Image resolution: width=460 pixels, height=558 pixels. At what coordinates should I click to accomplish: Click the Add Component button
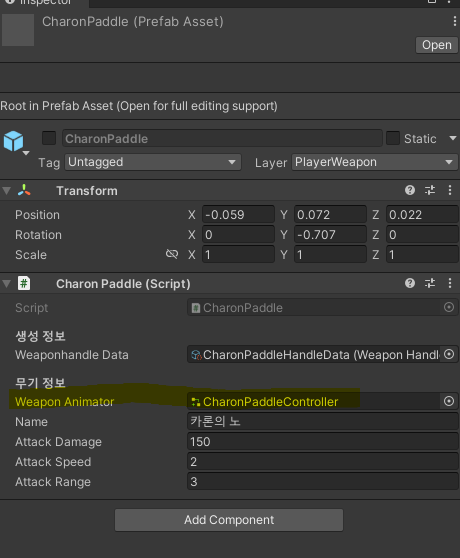coord(229,520)
